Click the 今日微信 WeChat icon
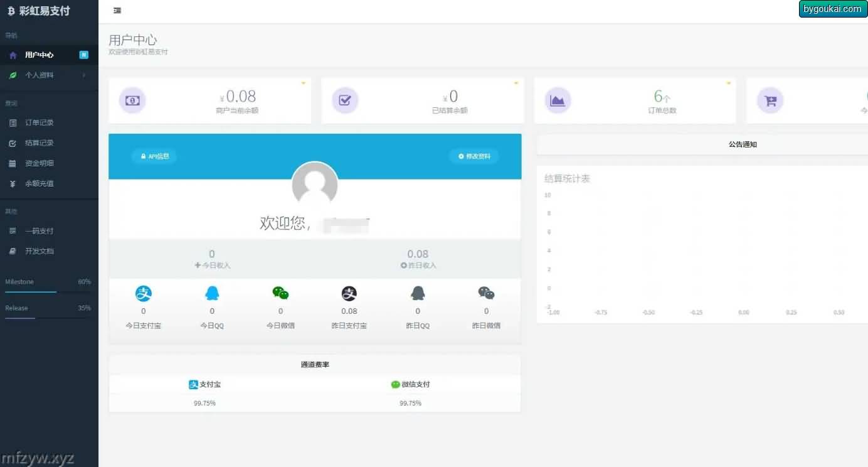Screen dimensions: 868x467 [280, 293]
